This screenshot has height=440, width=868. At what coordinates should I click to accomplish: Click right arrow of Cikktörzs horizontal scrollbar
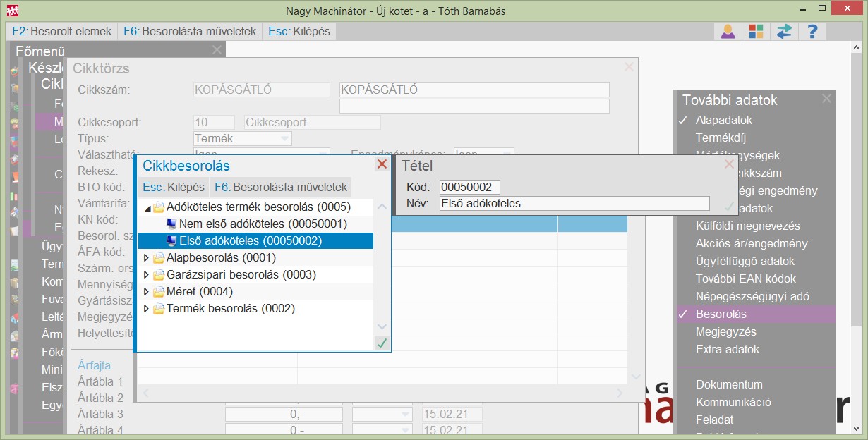(x=620, y=393)
